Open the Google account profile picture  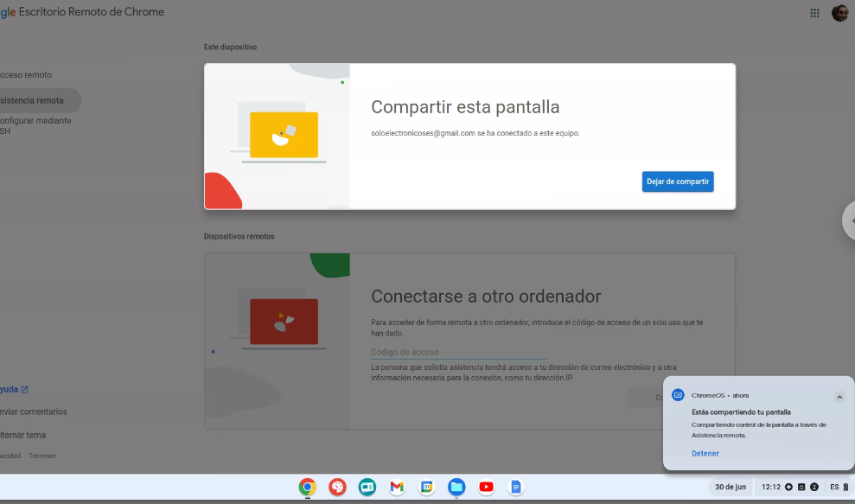839,13
